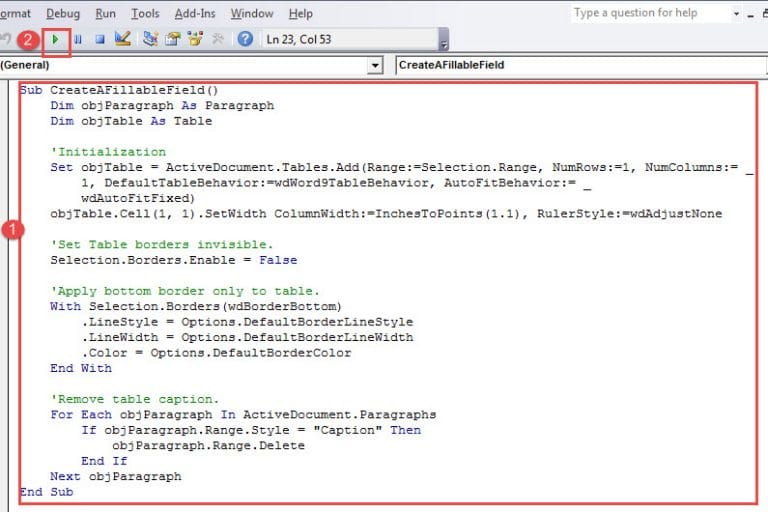Expand the toolbar options handle
Image resolution: width=768 pixels, height=512 pixels.
(444, 40)
